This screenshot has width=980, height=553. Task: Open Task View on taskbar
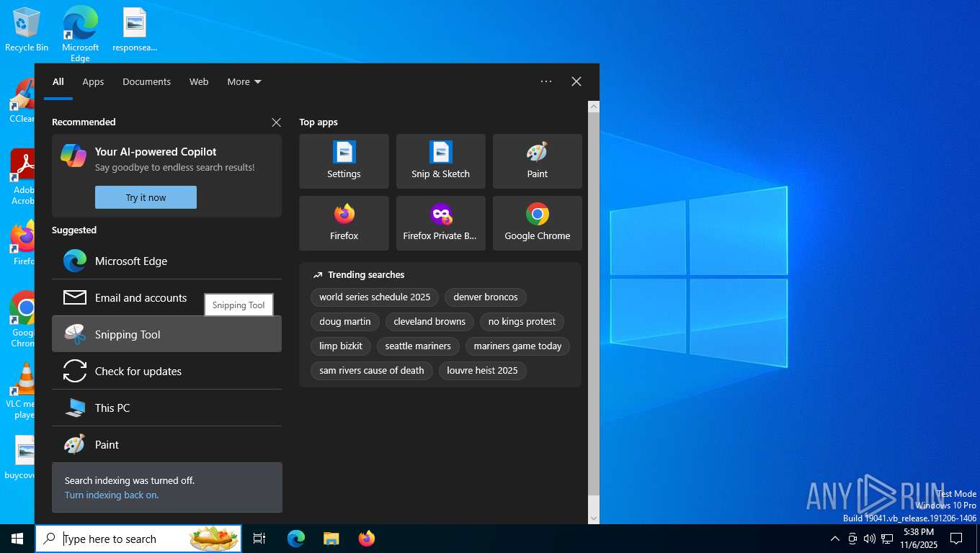pos(259,539)
